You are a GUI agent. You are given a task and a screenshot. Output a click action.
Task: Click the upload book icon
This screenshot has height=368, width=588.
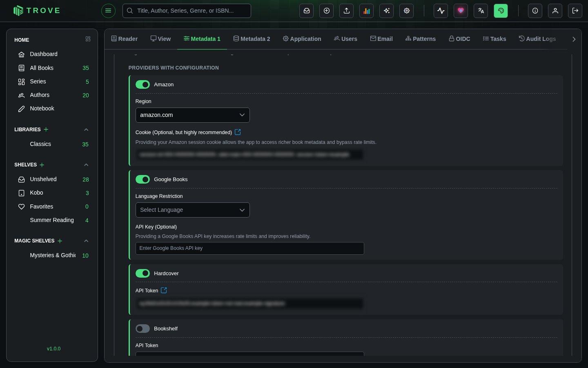(x=347, y=11)
